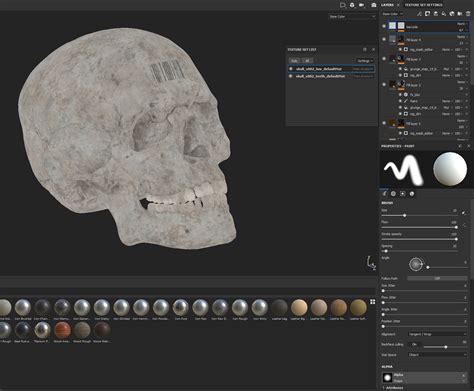The height and width of the screenshot is (391, 474).
Task: Hide the topmost barcode layer
Action: (x=384, y=26)
